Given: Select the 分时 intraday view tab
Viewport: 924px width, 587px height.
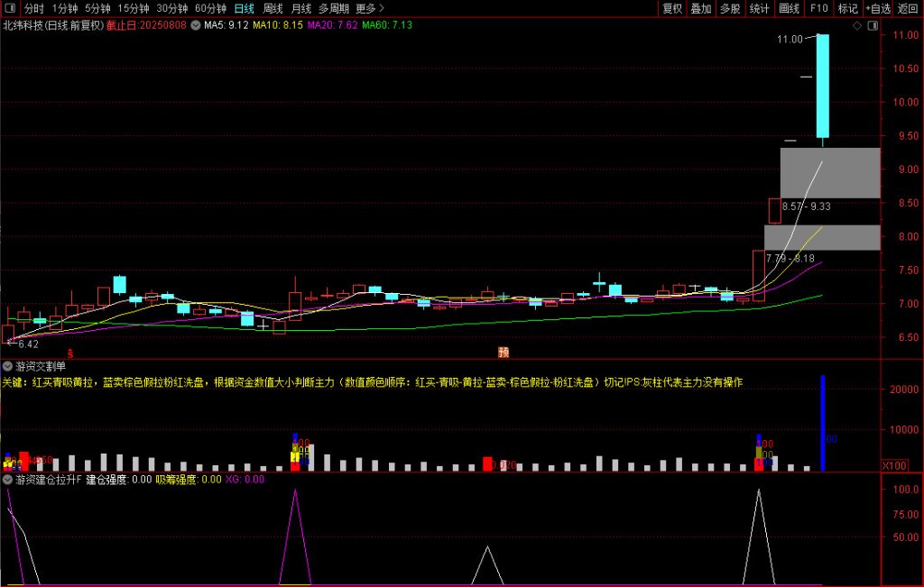Looking at the screenshot, I should pos(33,8).
